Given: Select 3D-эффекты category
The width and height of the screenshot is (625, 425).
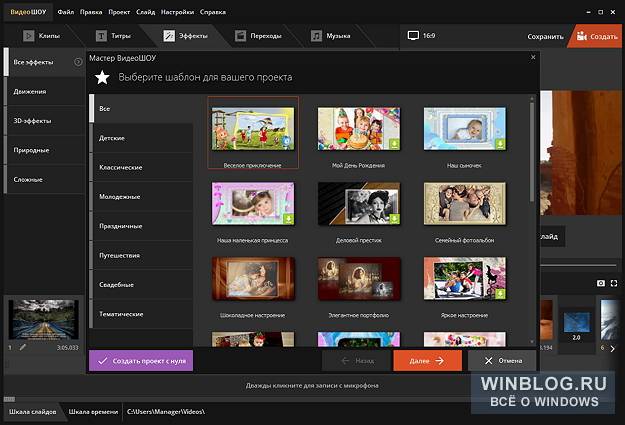Looking at the screenshot, I should click(x=44, y=120).
